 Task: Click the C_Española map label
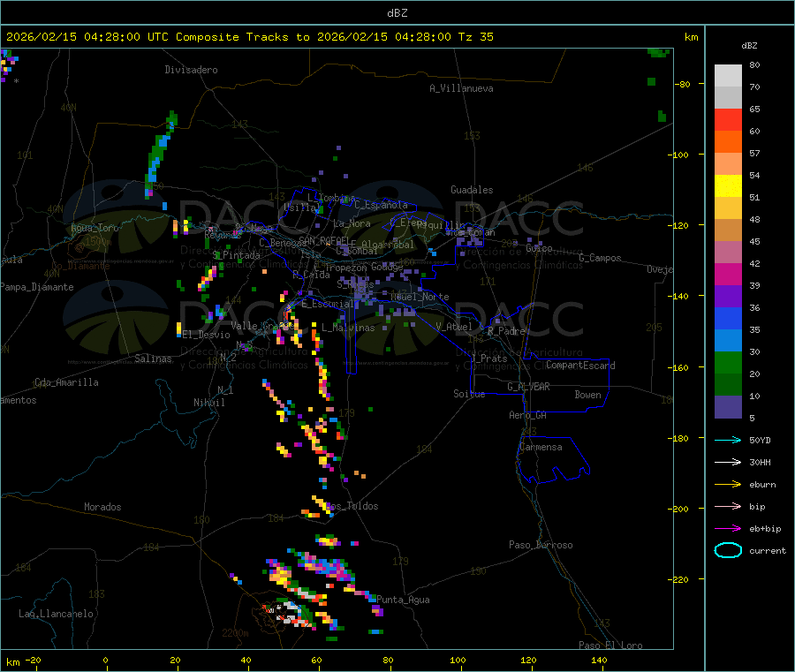point(382,205)
